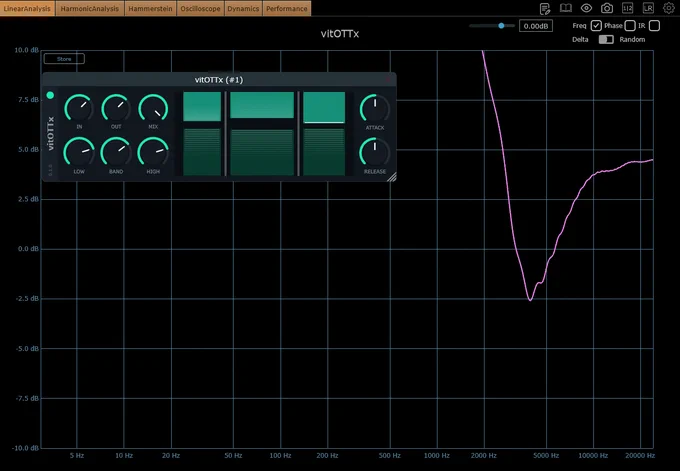Click the mid band lower striped meter

click(x=262, y=152)
